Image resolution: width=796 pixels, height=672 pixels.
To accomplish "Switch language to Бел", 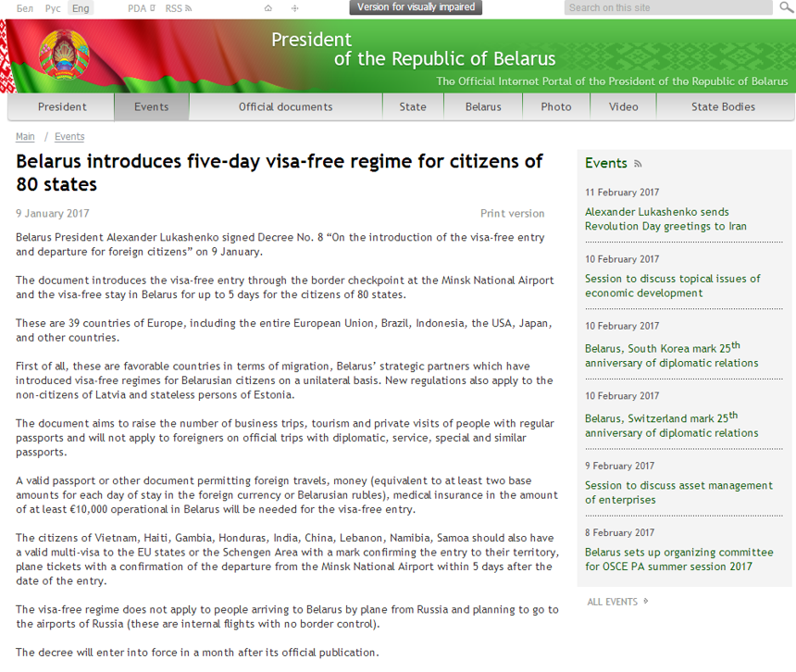I will coord(25,8).
